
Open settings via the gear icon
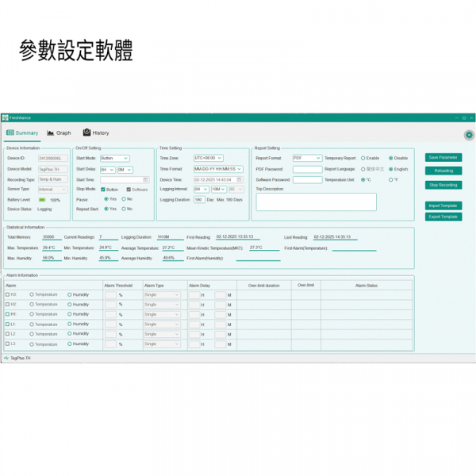tap(469, 135)
